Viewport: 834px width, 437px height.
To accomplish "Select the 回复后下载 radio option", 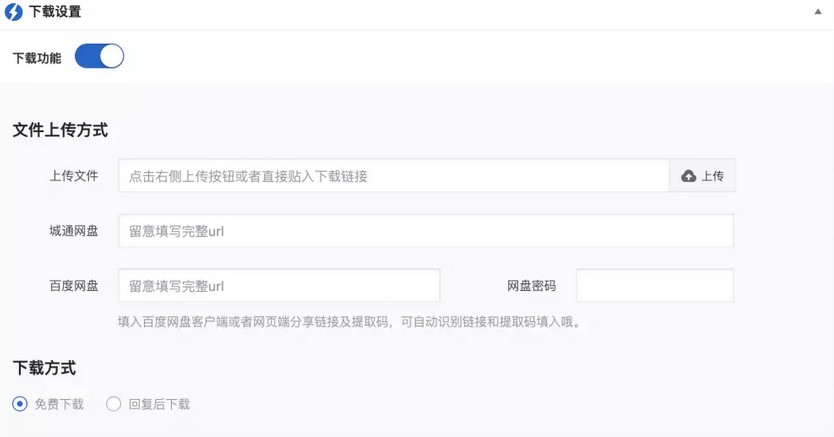I will pos(113,404).
